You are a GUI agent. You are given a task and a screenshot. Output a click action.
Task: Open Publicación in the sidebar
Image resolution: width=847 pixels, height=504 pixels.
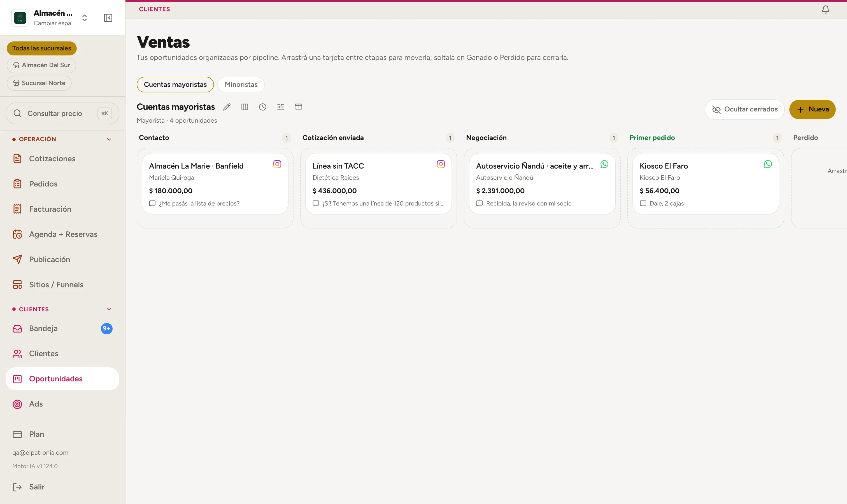(62, 260)
